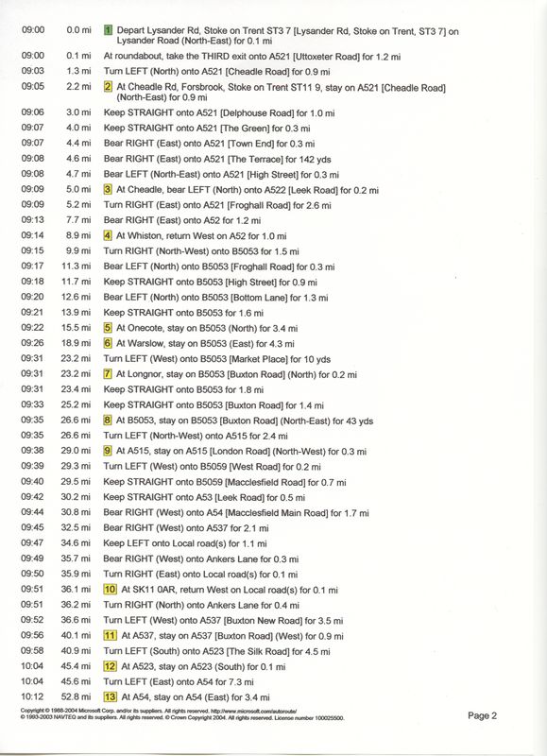547x756 pixels.
Task: Click 'Turn LEFT (North-West) onto A515 for 2.4 mi'
Action: click(196, 436)
